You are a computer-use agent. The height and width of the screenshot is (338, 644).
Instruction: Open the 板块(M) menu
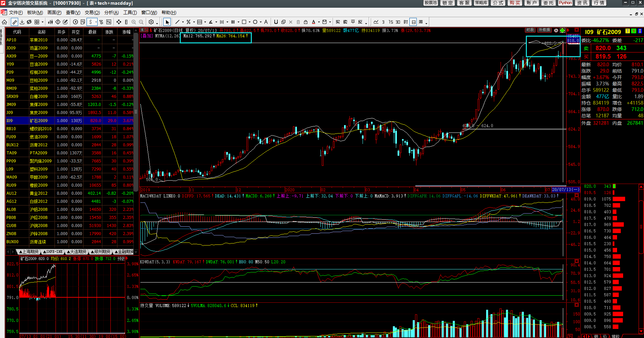tap(35, 12)
